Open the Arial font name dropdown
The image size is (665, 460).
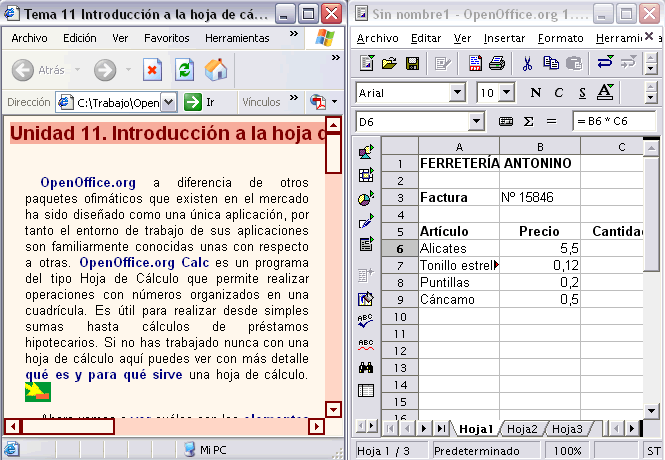(458, 93)
